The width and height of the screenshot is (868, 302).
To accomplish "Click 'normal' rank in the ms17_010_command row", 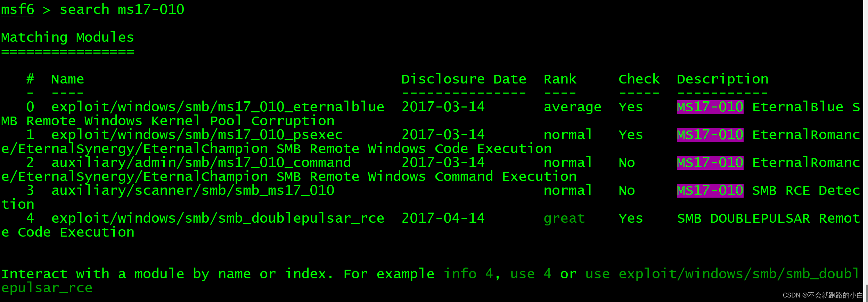I will 568,162.
